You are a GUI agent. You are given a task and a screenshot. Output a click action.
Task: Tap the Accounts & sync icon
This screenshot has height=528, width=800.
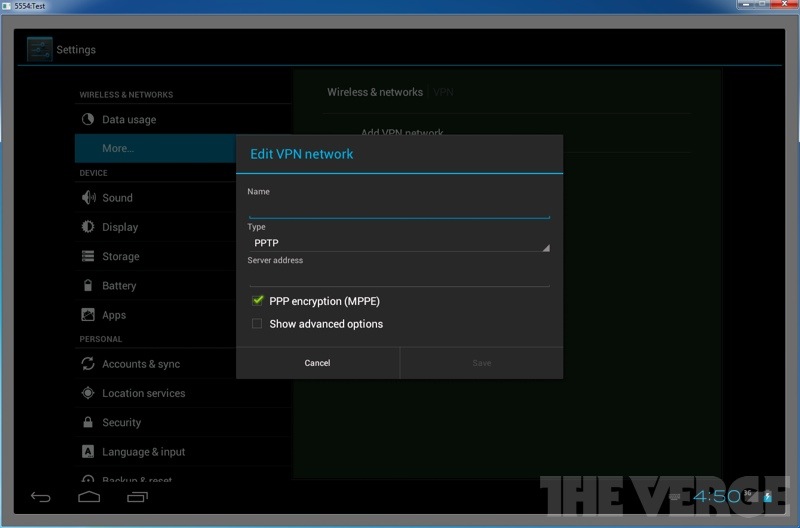88,364
